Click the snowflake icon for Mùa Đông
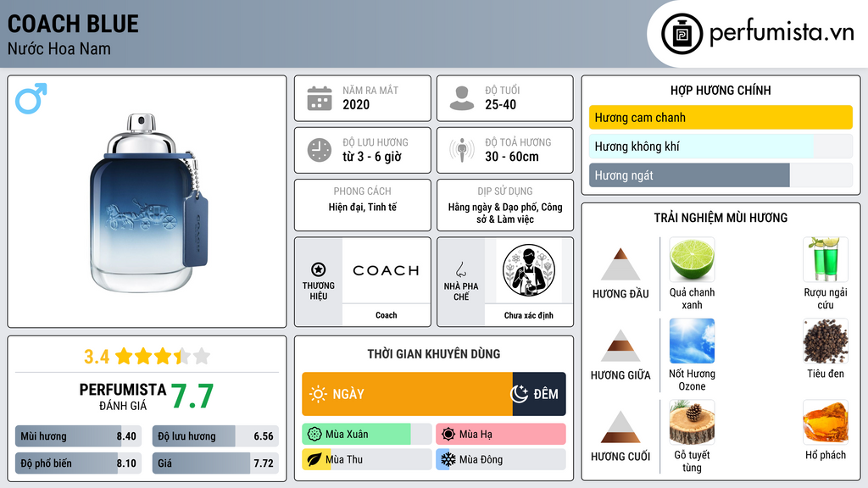Screen dimensions: 868x488 448,459
